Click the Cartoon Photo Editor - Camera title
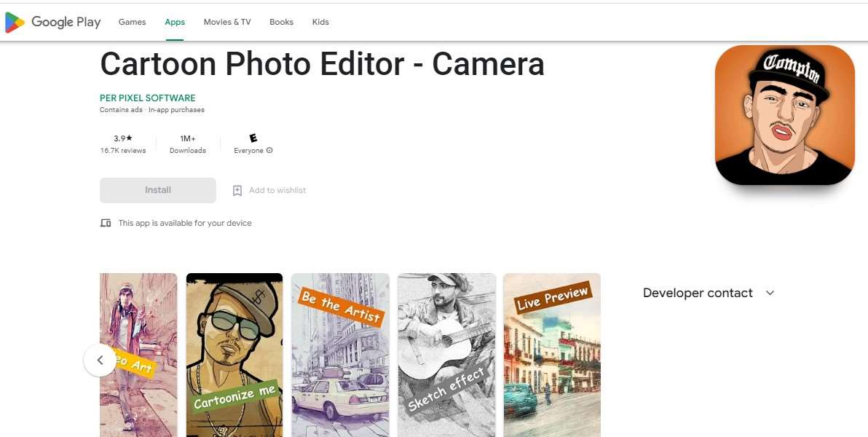This screenshot has height=437, width=868. [x=322, y=64]
